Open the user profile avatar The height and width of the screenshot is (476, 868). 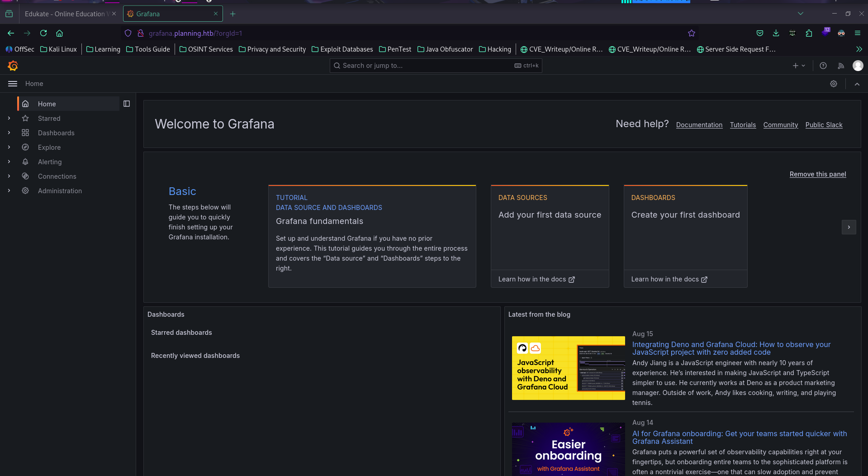(858, 66)
